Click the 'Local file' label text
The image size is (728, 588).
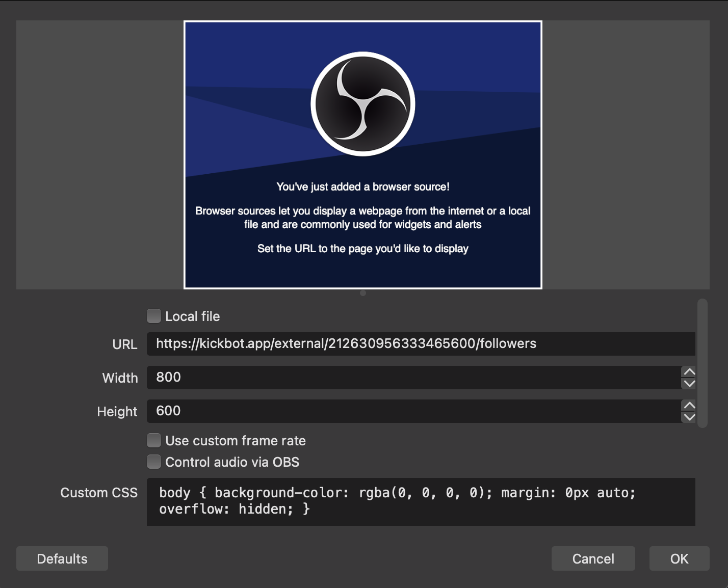[x=193, y=316]
